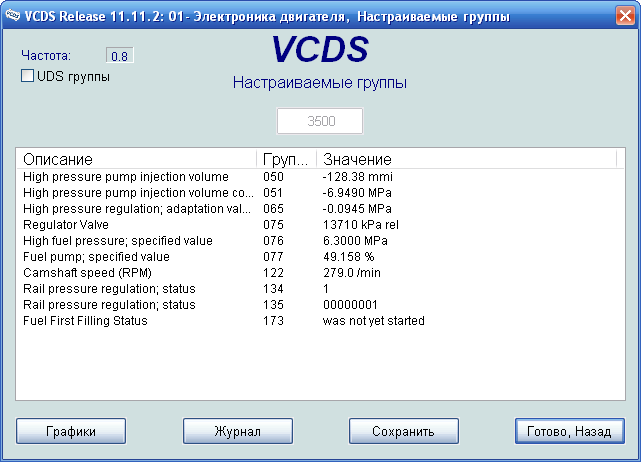Viewport: 641px width, 462px height.
Task: Click value 6.3000 MPa
Action: [x=355, y=240]
